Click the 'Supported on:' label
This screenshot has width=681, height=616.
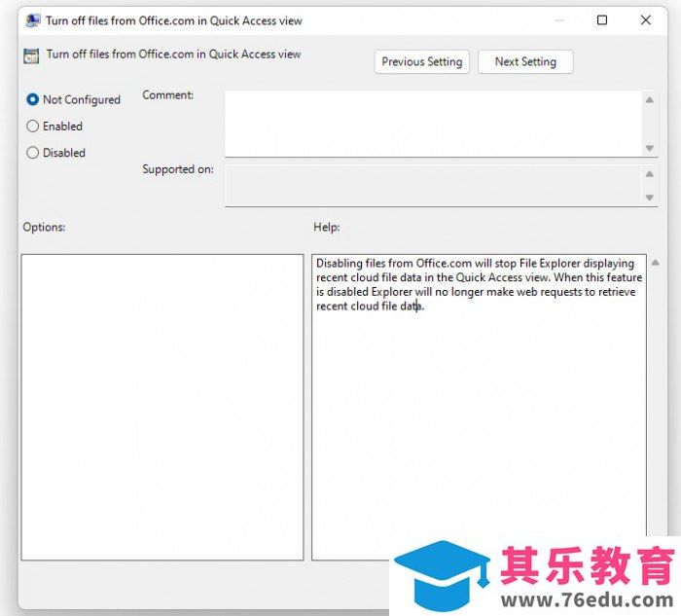point(178,169)
